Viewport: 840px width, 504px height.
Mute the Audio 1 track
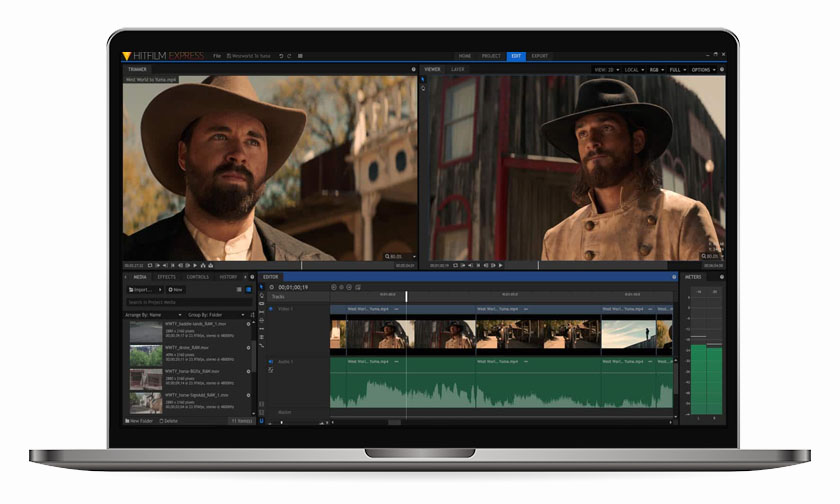[271, 362]
